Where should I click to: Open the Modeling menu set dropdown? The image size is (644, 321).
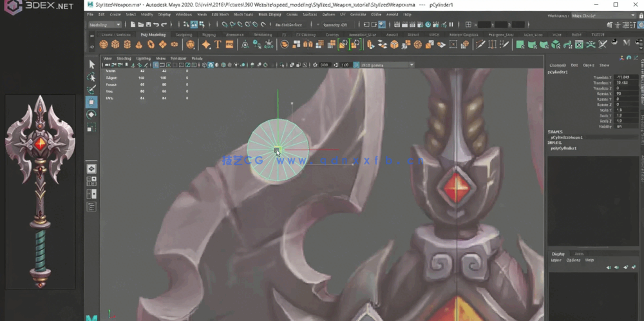pos(105,24)
